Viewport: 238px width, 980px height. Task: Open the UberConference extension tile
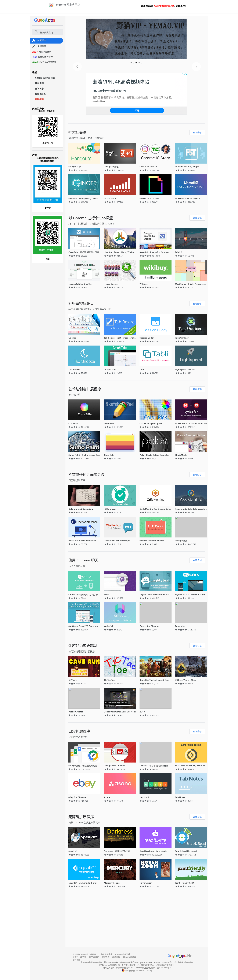pyautogui.click(x=84, y=527)
